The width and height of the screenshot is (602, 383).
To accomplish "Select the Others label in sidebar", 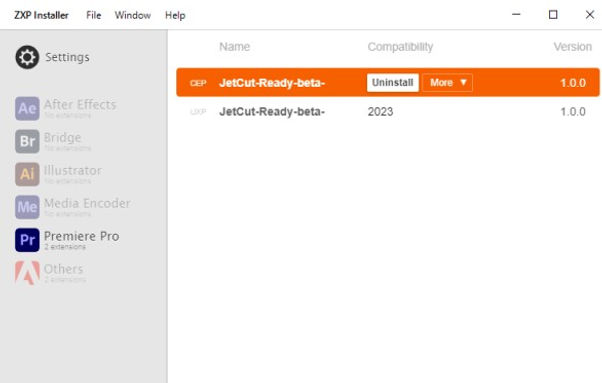I will pos(63,269).
